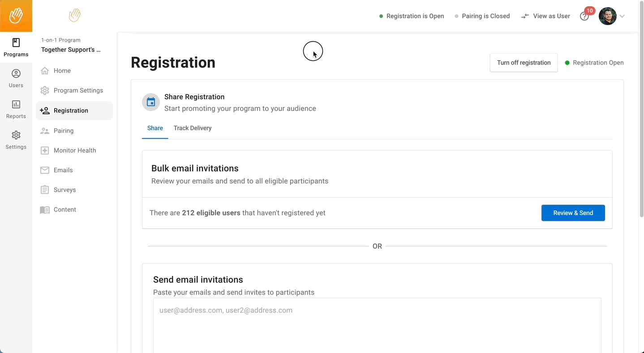644x353 pixels.
Task: Click the Share Registration calendar icon
Action: coord(151,102)
